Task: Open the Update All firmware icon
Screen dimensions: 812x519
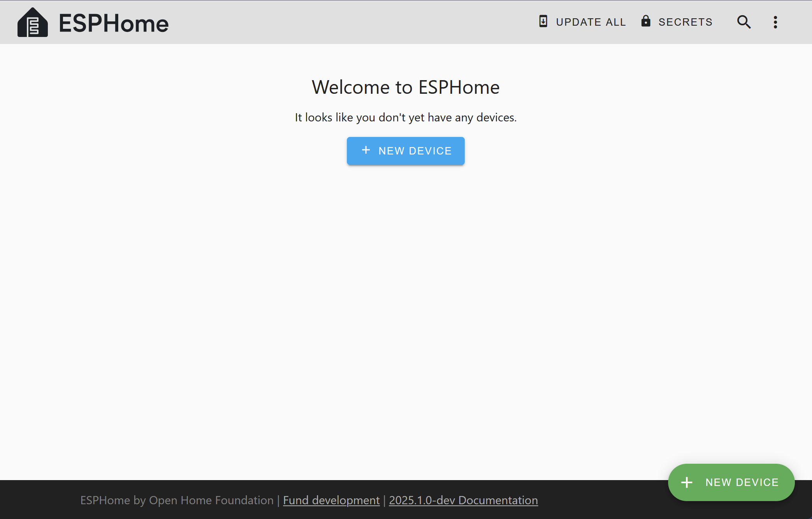Action: (542, 22)
